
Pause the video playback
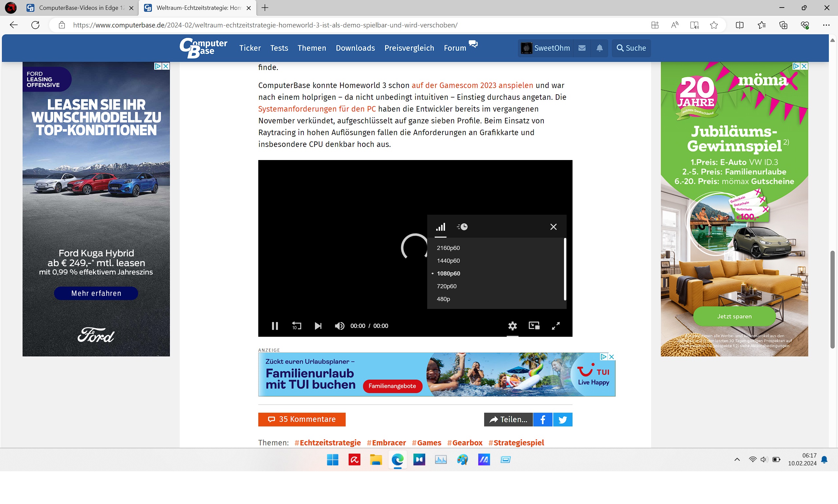[275, 326]
